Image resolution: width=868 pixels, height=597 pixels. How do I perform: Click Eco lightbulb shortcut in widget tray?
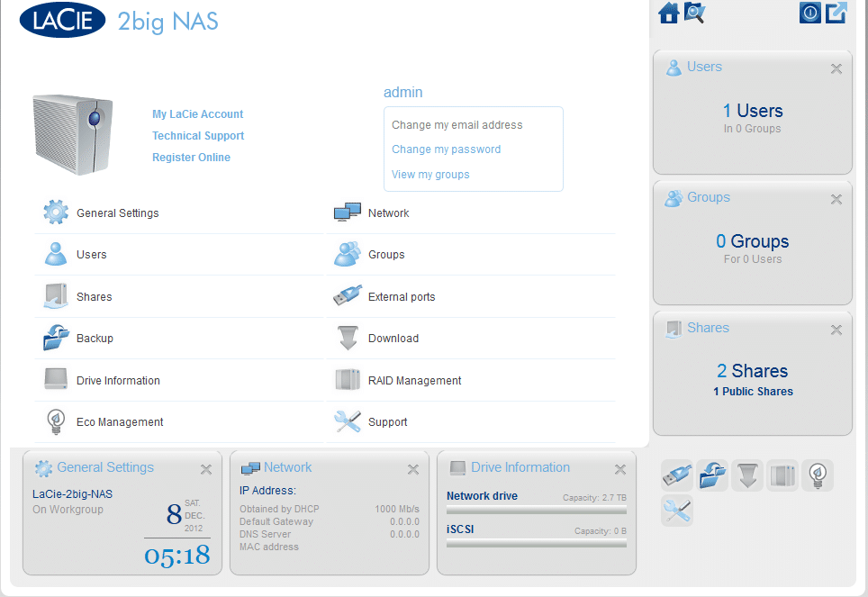(818, 475)
